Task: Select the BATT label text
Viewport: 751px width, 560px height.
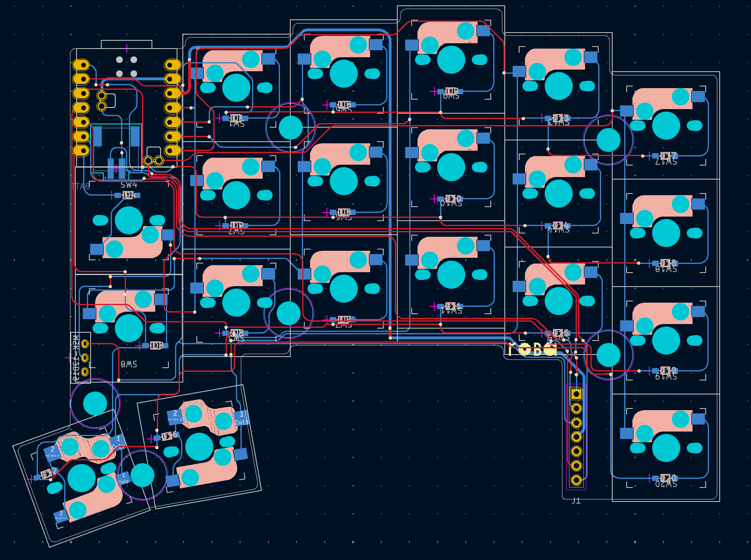Action: 82,186
